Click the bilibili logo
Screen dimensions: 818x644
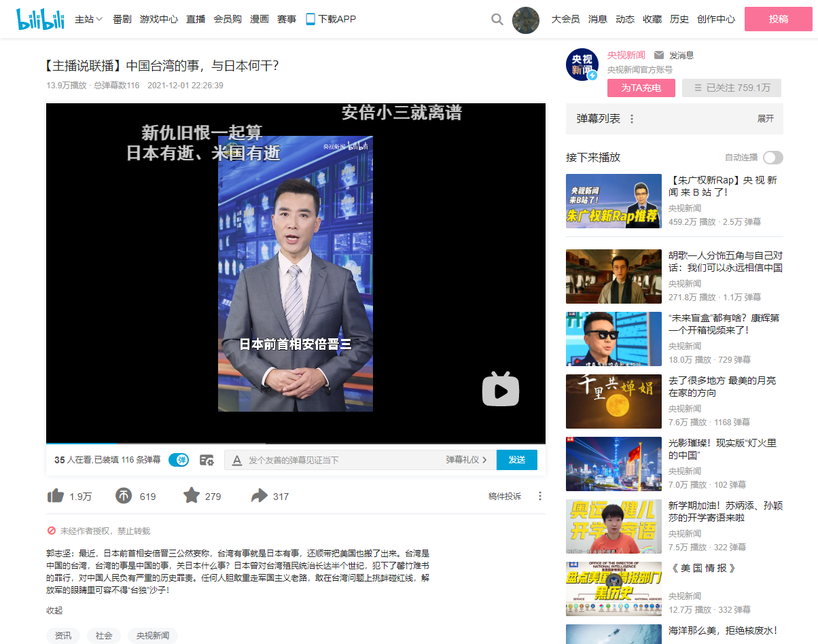(x=40, y=19)
